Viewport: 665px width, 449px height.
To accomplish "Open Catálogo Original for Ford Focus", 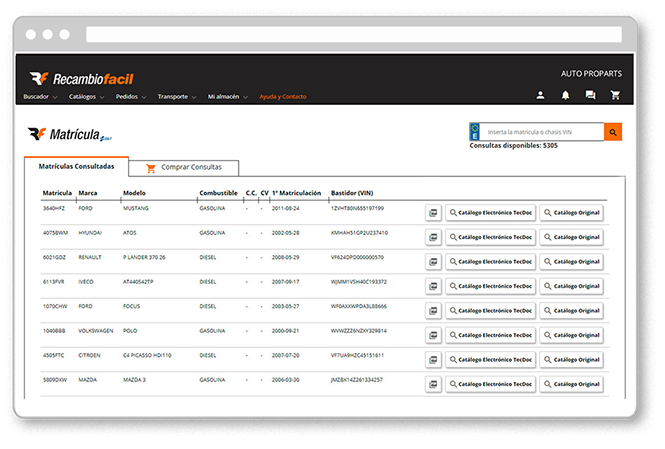I will point(572,310).
